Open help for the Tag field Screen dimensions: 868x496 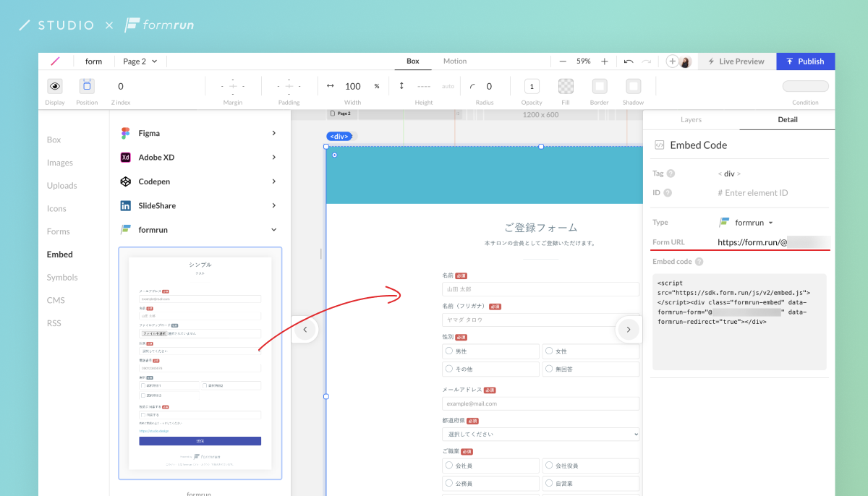[671, 174]
